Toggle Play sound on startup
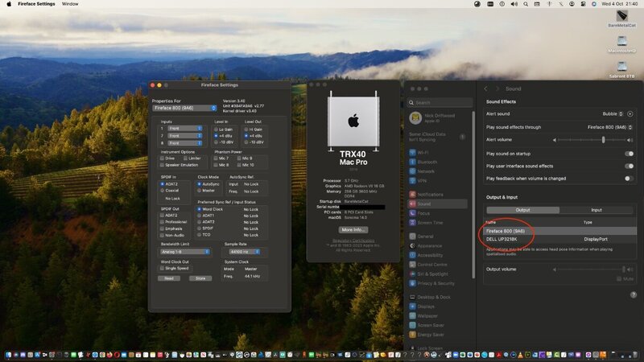This screenshot has width=644, height=362. [x=629, y=154]
